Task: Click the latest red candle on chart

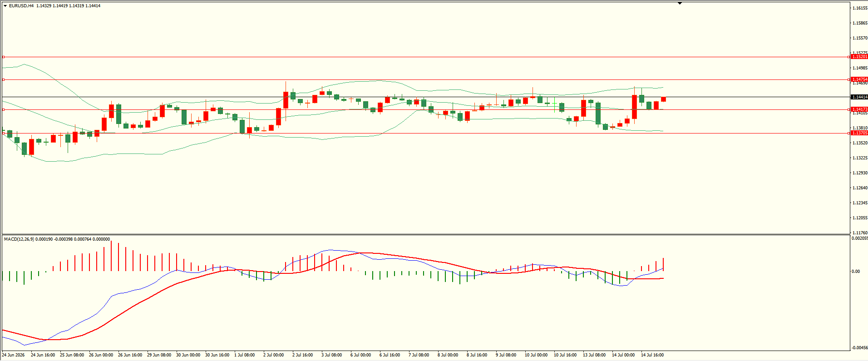Action: coord(663,99)
